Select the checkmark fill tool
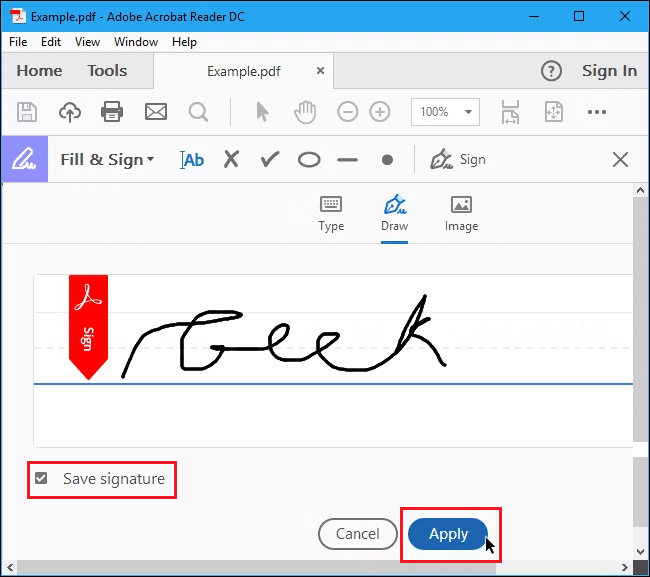650x577 pixels. (269, 160)
